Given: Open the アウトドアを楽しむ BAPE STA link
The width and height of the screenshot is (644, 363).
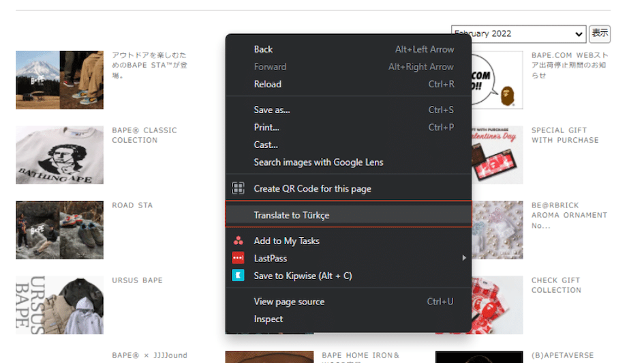Looking at the screenshot, I should coord(149,65).
